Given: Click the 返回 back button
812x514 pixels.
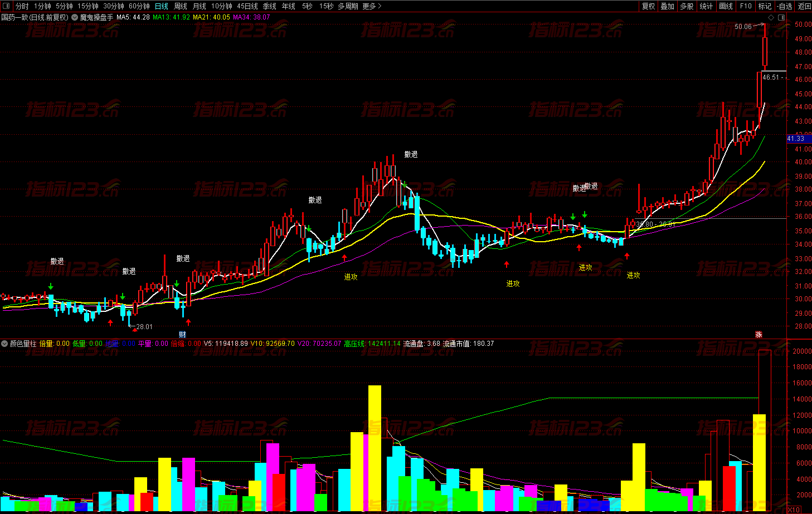Looking at the screenshot, I should tap(804, 6).
